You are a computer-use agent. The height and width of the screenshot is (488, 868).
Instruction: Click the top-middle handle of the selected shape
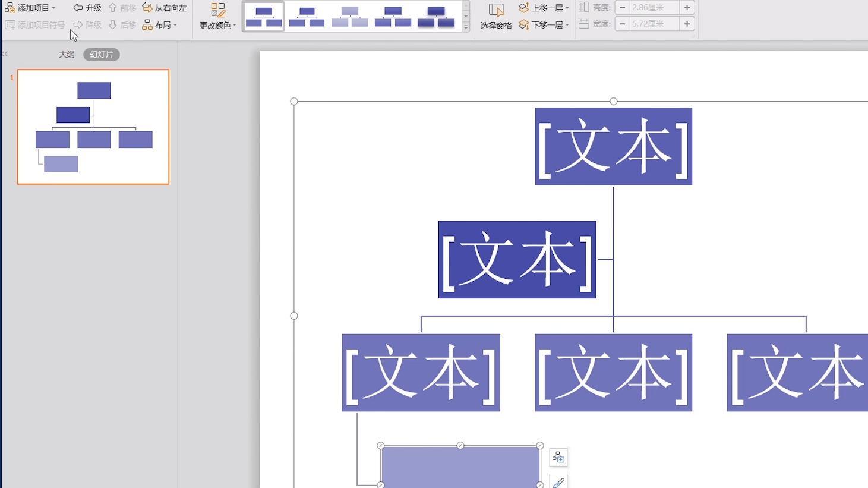coord(460,445)
